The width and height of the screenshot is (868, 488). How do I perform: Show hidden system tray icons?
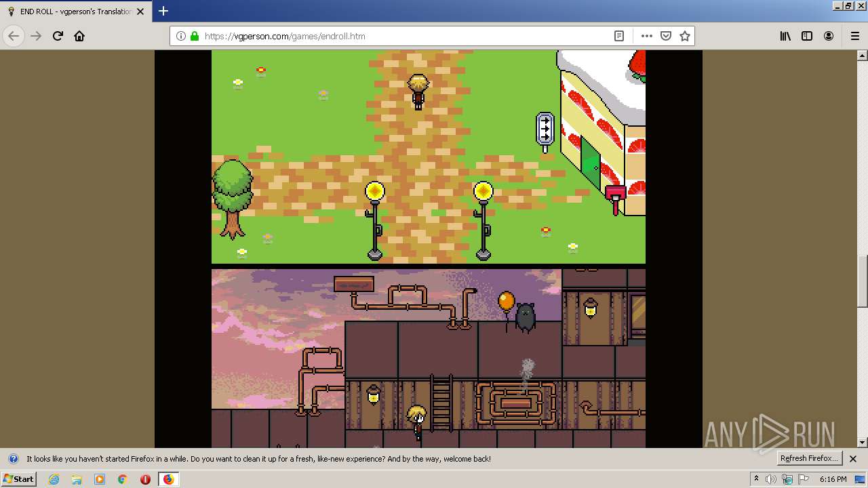point(756,479)
